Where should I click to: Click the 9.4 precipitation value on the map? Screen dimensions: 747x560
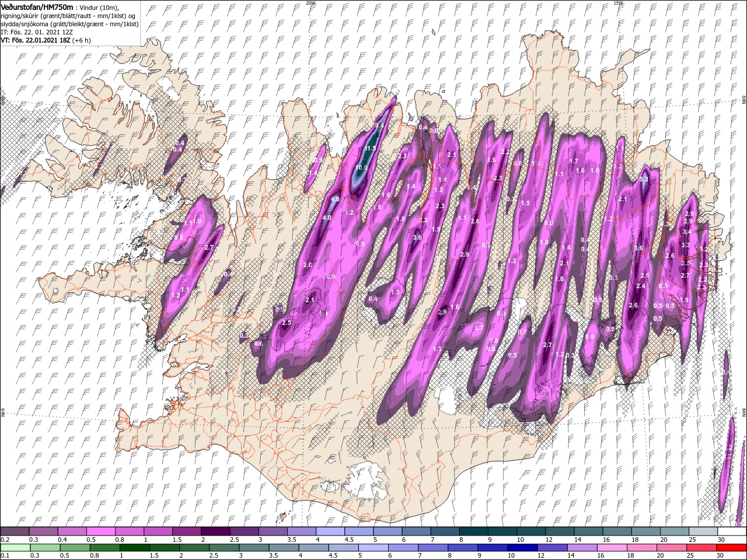379,125
